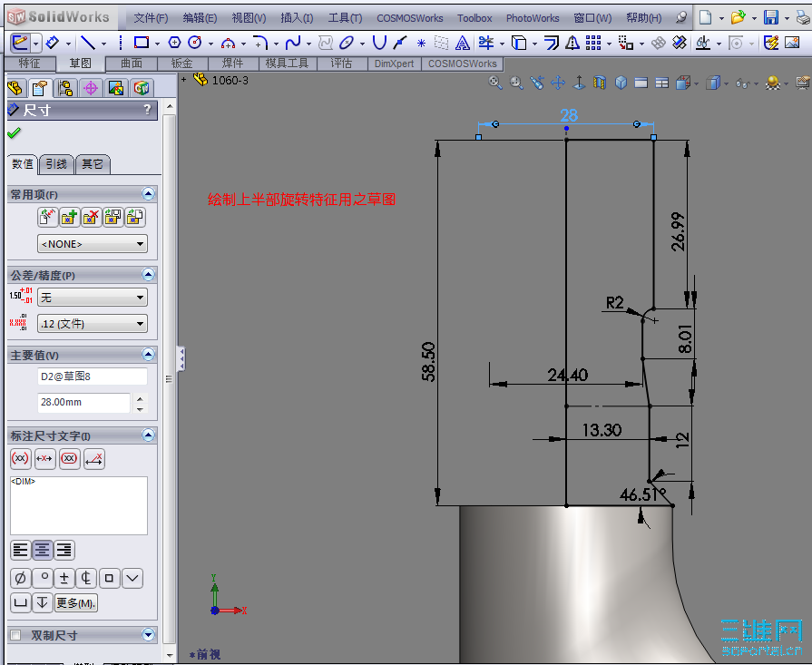The width and height of the screenshot is (812, 665).
Task: Collapse the 主要值(V) section
Action: coord(148,355)
